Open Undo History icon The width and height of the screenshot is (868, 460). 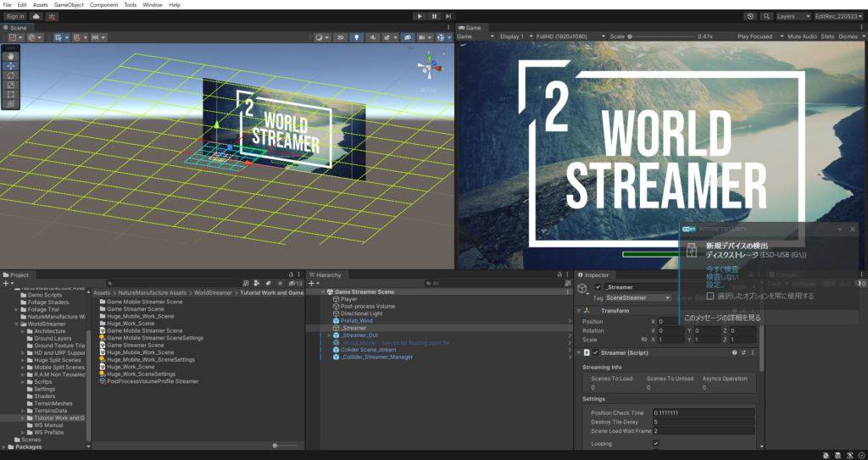(750, 16)
